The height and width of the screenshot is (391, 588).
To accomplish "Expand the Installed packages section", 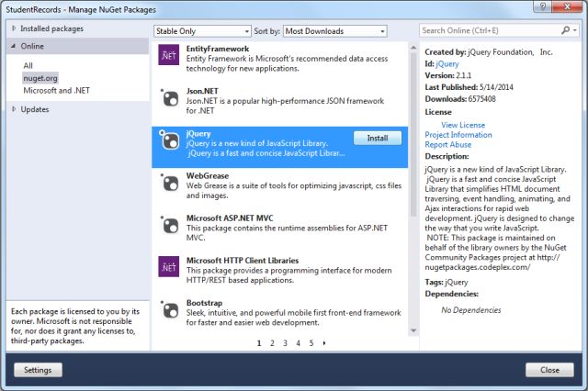I will tap(14, 28).
